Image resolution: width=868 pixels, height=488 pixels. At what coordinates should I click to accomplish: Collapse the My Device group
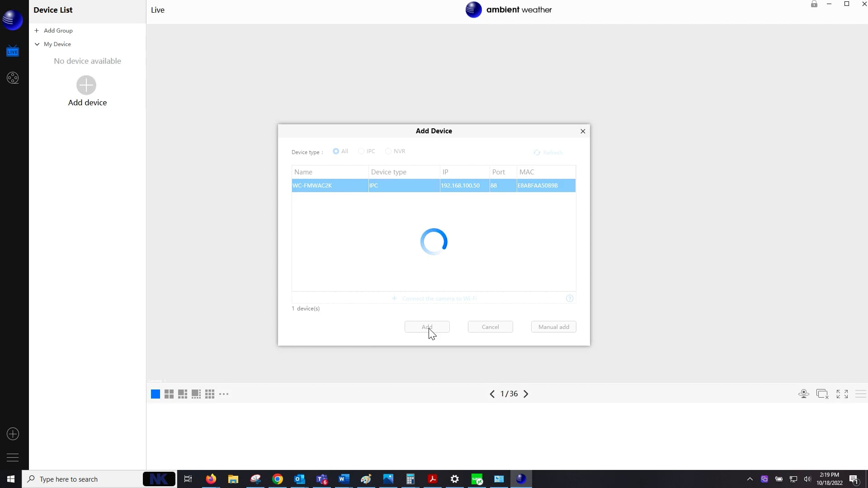point(37,44)
